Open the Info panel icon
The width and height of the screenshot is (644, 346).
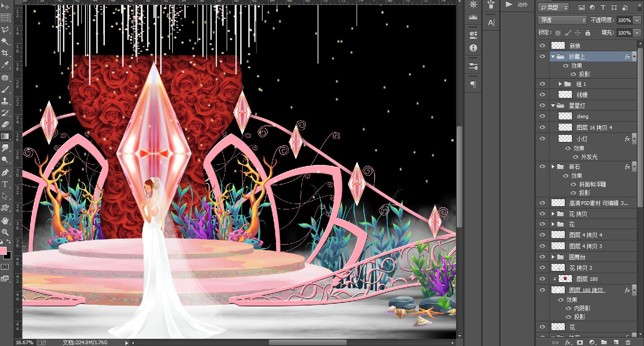click(x=473, y=48)
